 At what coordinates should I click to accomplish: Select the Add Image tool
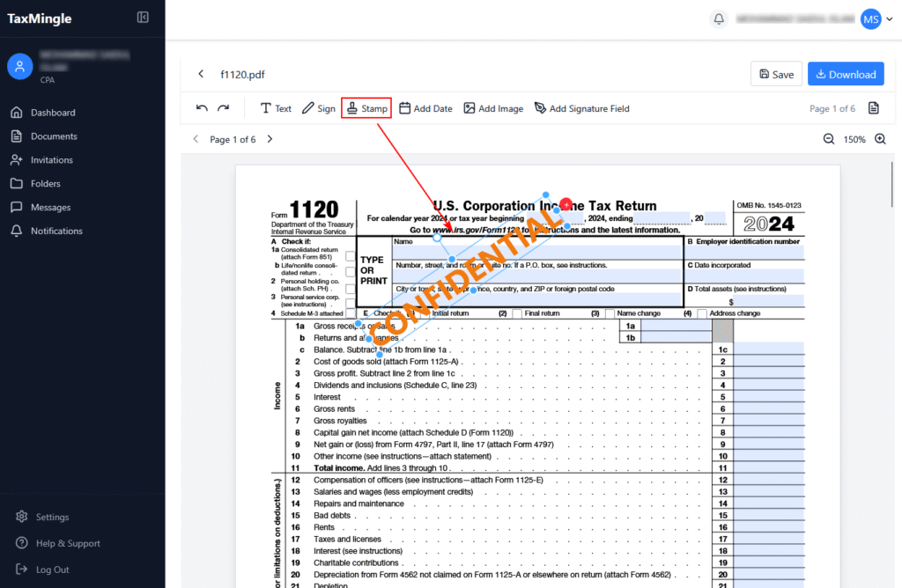click(493, 108)
